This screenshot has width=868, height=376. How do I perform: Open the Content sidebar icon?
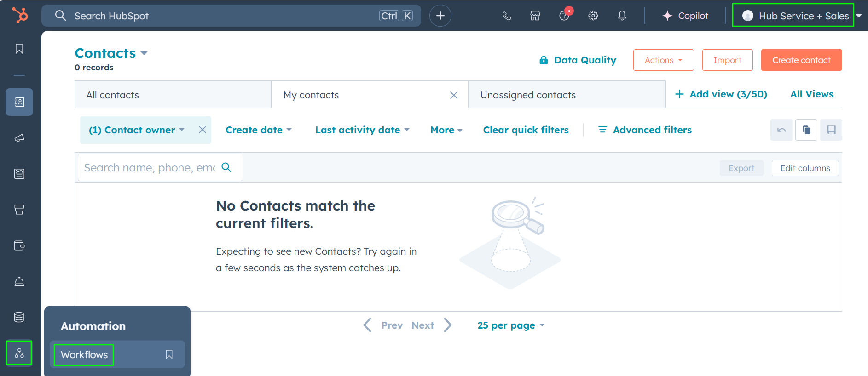click(19, 174)
